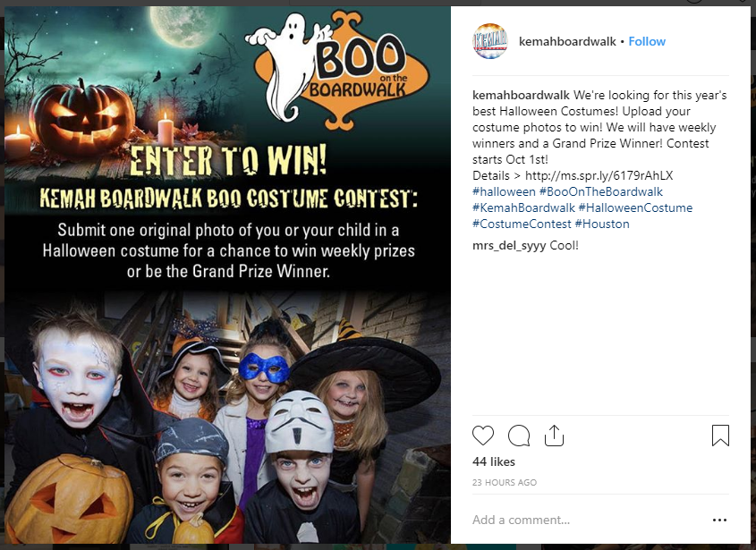Click the kemahboardwalk profile picture
756x550 pixels.
pyautogui.click(x=490, y=41)
